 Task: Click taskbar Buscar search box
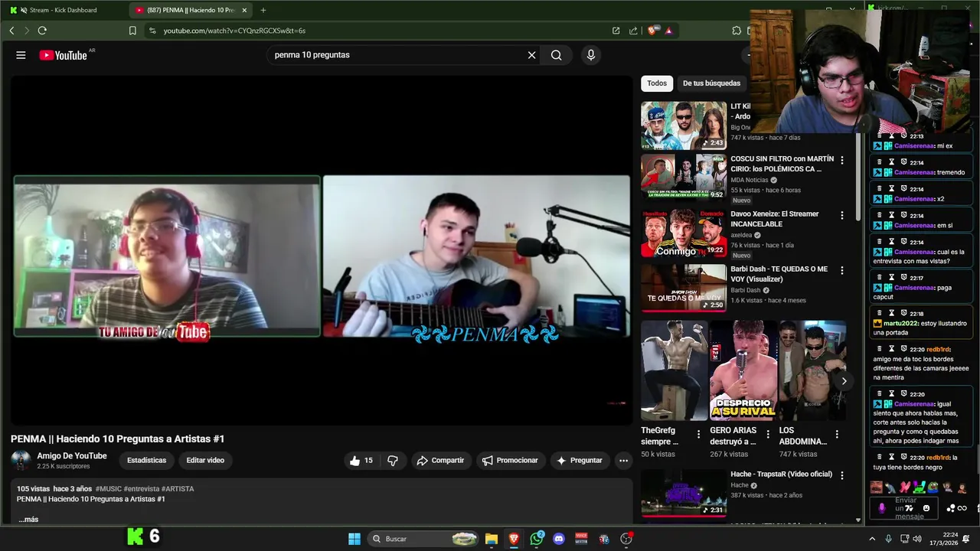pyautogui.click(x=423, y=539)
